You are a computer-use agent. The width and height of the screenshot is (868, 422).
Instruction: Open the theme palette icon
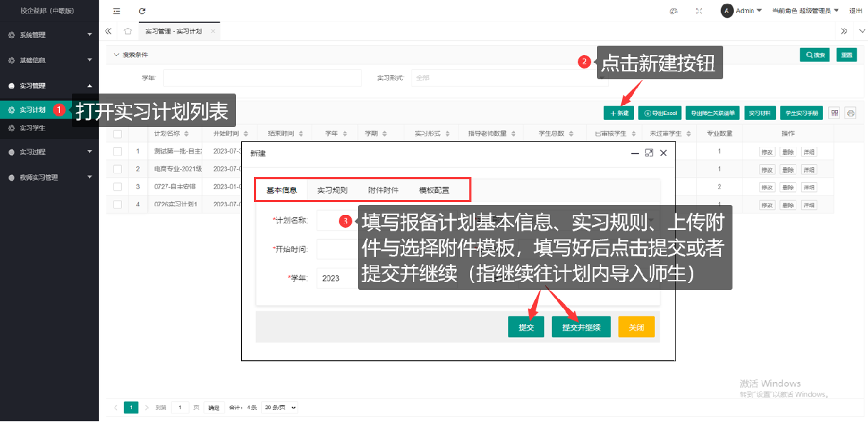(673, 11)
